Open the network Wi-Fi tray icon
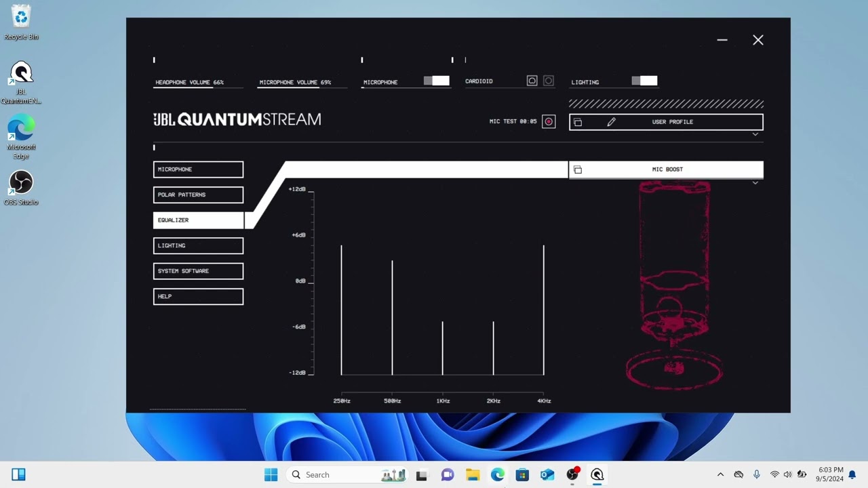Image resolution: width=868 pixels, height=488 pixels. [774, 474]
